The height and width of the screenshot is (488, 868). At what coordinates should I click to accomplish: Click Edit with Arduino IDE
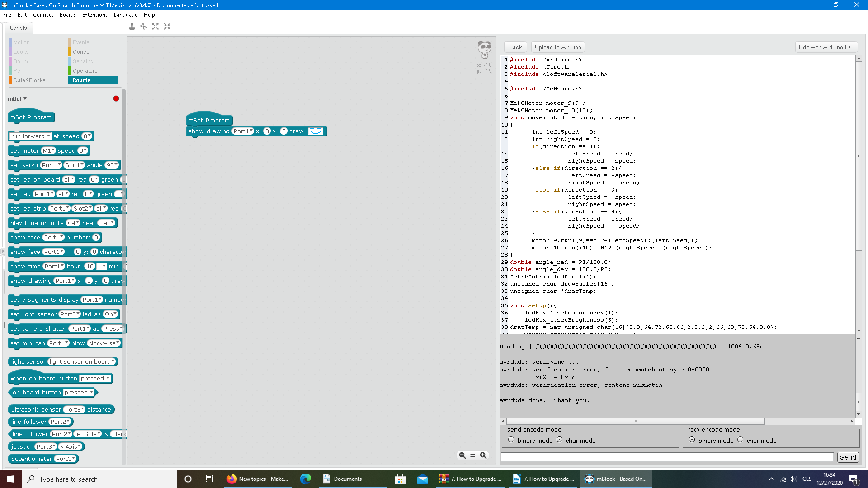pos(826,47)
